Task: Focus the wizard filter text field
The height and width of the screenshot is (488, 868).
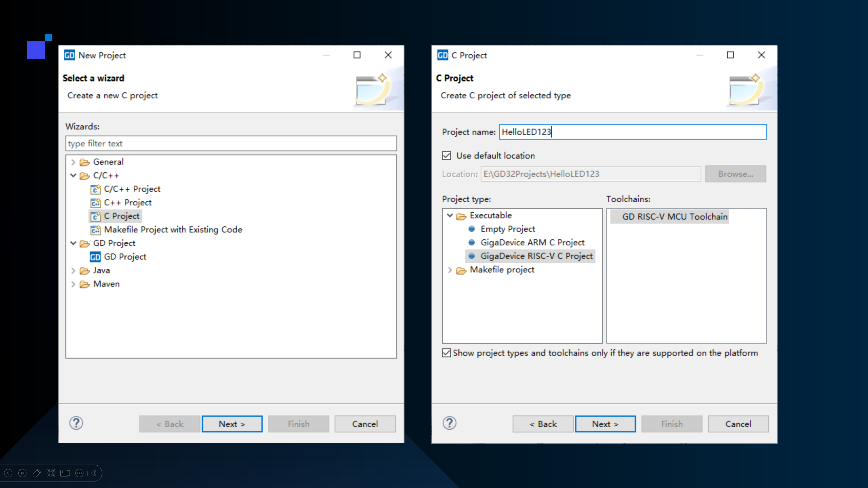Action: click(231, 143)
